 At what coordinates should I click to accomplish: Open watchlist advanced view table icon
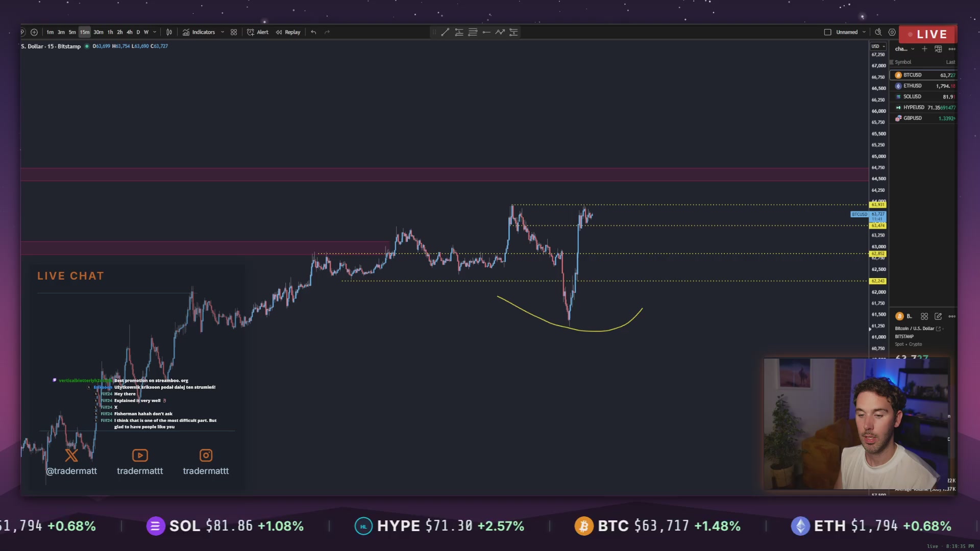(938, 49)
